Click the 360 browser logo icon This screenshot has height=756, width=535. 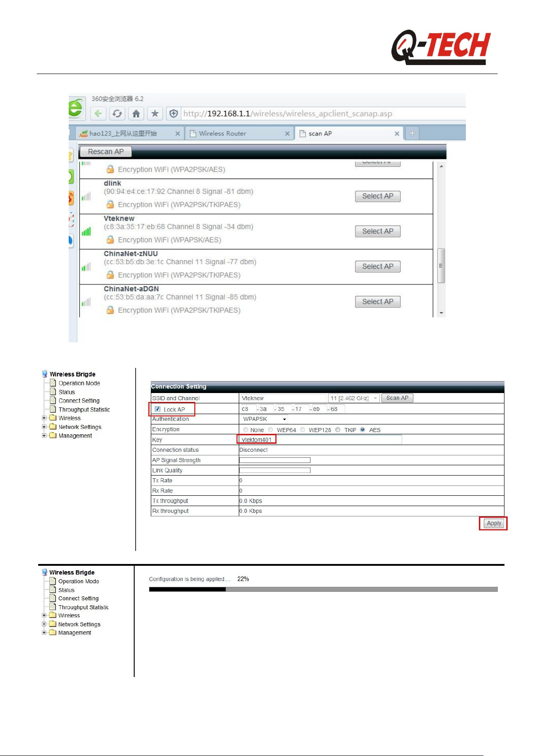(x=76, y=108)
